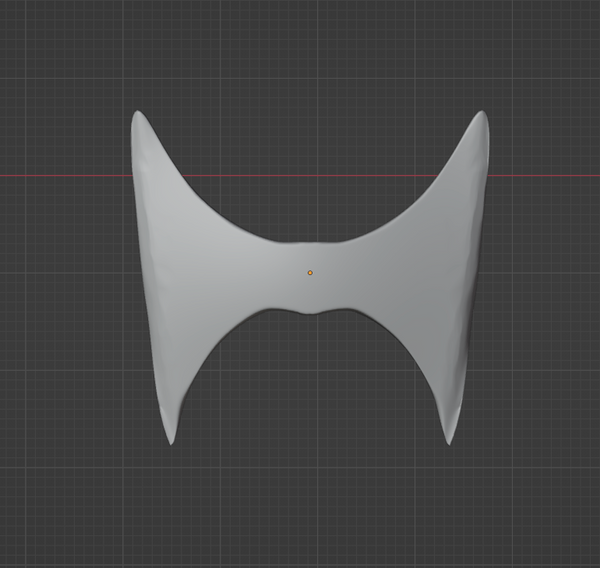Click the orange origin point on the mesh
Image resolution: width=600 pixels, height=568 pixels.
tap(310, 273)
